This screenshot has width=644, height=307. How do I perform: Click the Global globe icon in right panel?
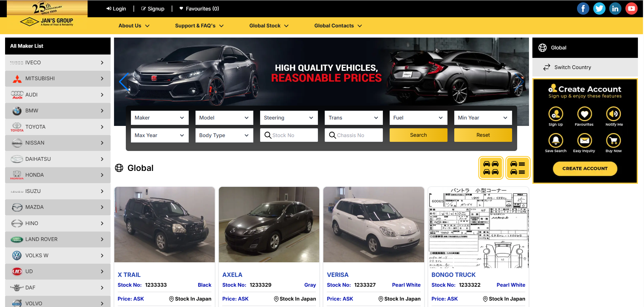click(543, 48)
